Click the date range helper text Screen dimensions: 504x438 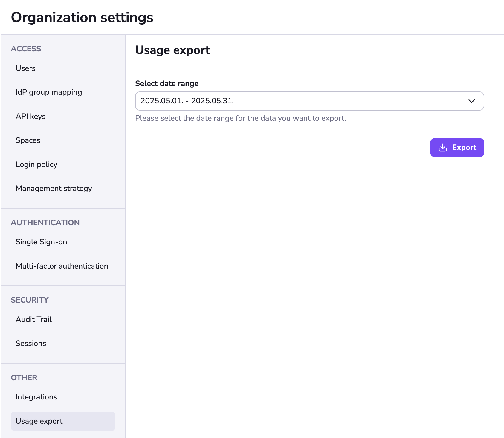(240, 118)
